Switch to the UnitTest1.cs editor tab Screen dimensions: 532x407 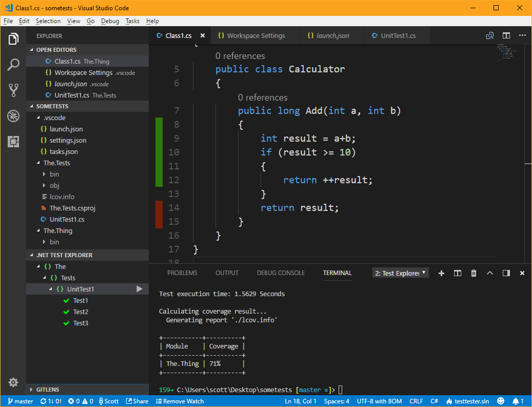pos(398,35)
